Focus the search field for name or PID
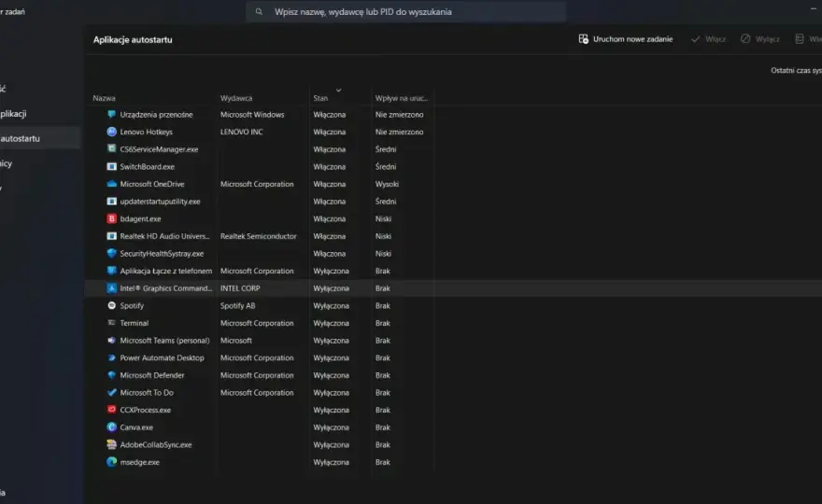 [x=405, y=11]
